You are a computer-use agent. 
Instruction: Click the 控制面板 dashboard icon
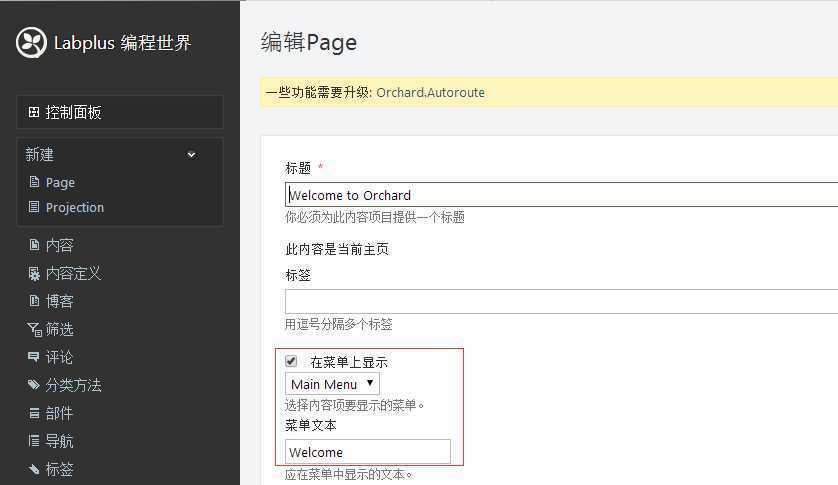tap(34, 112)
